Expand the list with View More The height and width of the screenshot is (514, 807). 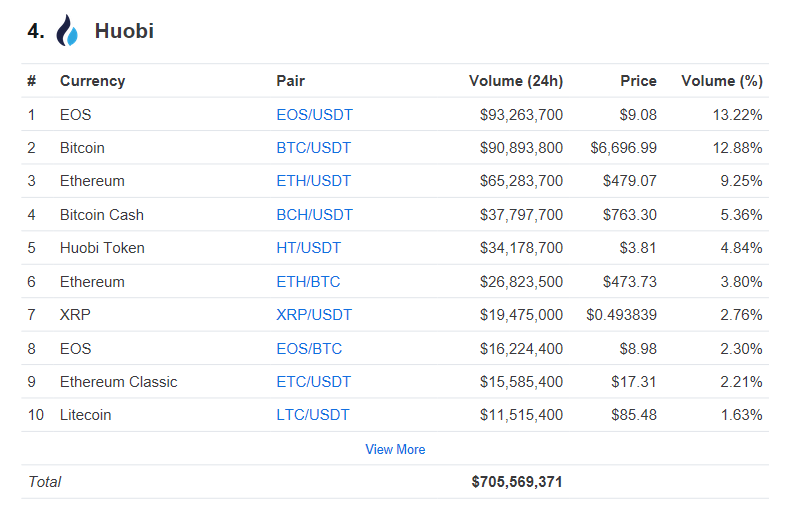point(395,449)
